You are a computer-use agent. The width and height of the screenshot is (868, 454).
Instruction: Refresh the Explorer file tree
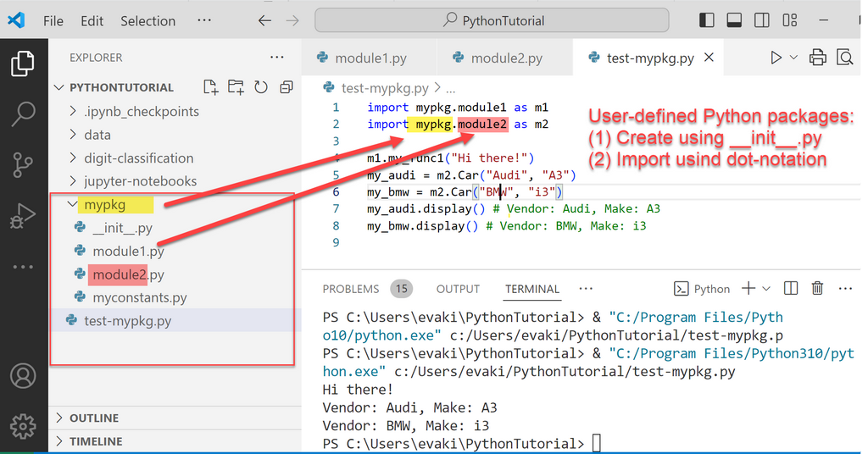click(261, 86)
